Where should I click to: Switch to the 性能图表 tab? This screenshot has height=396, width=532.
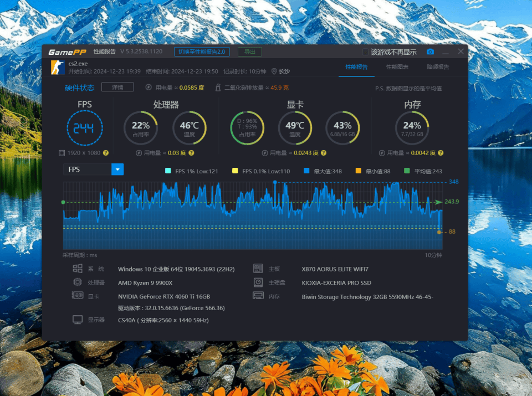pos(397,67)
